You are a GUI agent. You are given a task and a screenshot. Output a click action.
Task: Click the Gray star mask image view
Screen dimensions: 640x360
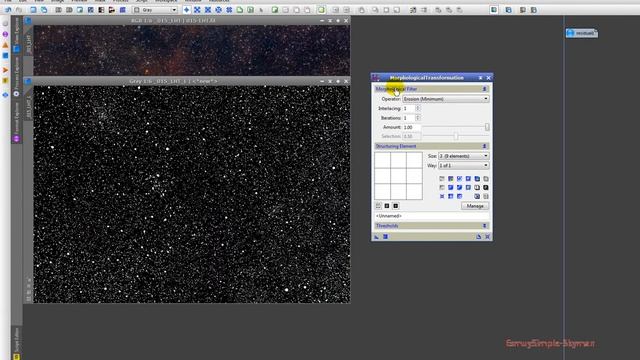tap(191, 194)
